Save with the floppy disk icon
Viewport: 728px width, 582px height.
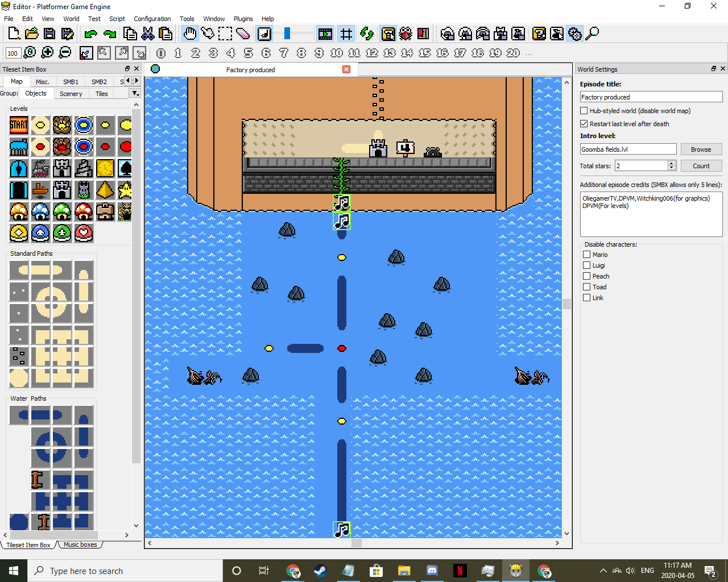tap(49, 34)
